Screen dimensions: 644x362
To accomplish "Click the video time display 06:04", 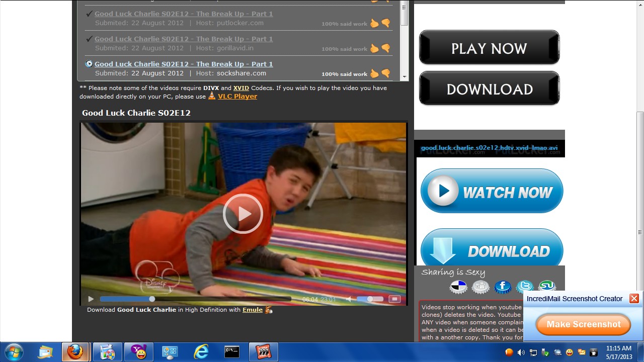I will pyautogui.click(x=310, y=299).
